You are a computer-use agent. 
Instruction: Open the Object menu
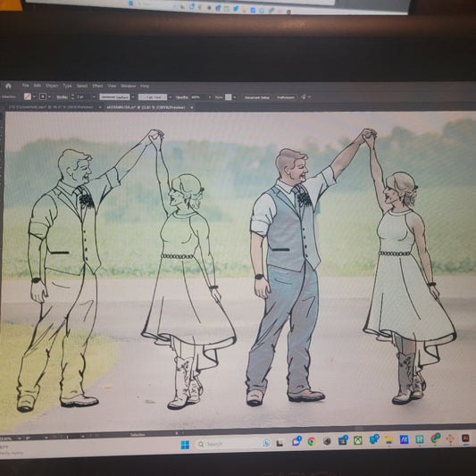(x=52, y=86)
